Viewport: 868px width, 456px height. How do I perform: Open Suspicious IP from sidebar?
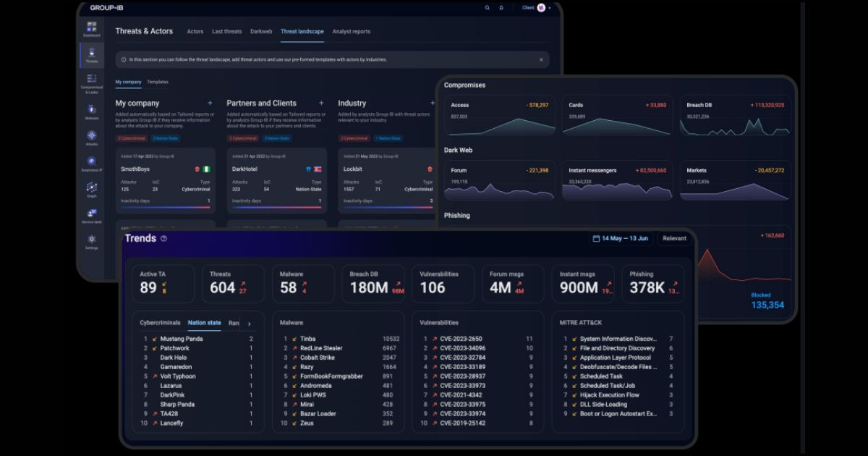(x=92, y=162)
